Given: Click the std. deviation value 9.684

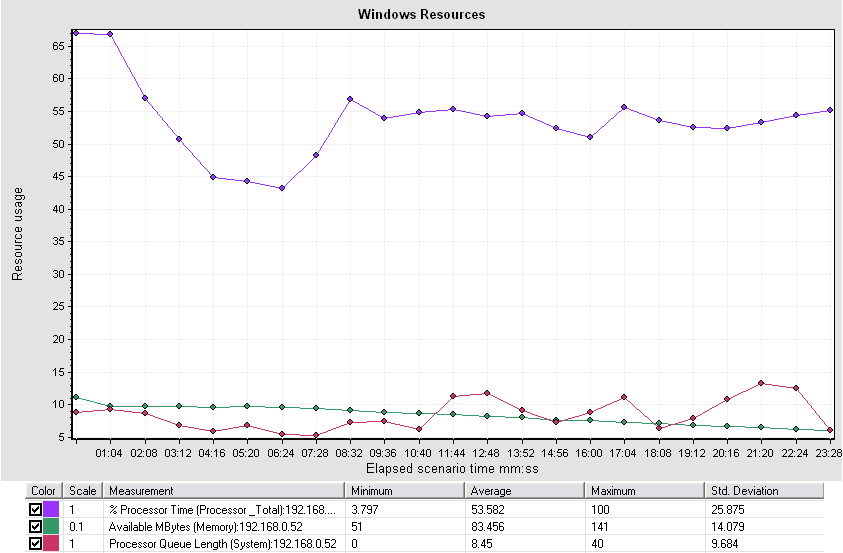Looking at the screenshot, I should click(x=724, y=544).
